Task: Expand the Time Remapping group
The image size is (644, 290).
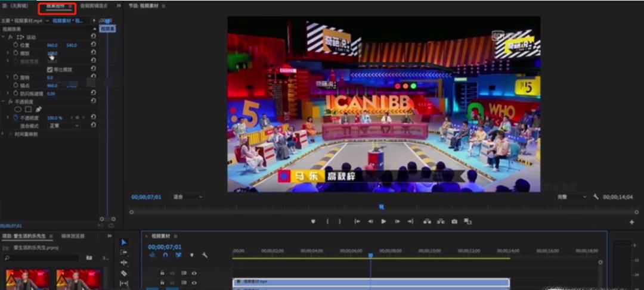Action: pos(4,134)
